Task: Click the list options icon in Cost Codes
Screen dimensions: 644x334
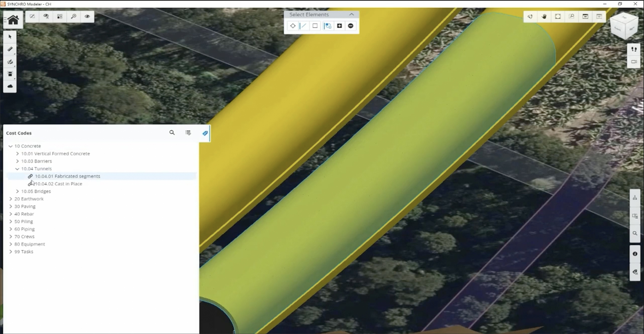Action: (188, 133)
